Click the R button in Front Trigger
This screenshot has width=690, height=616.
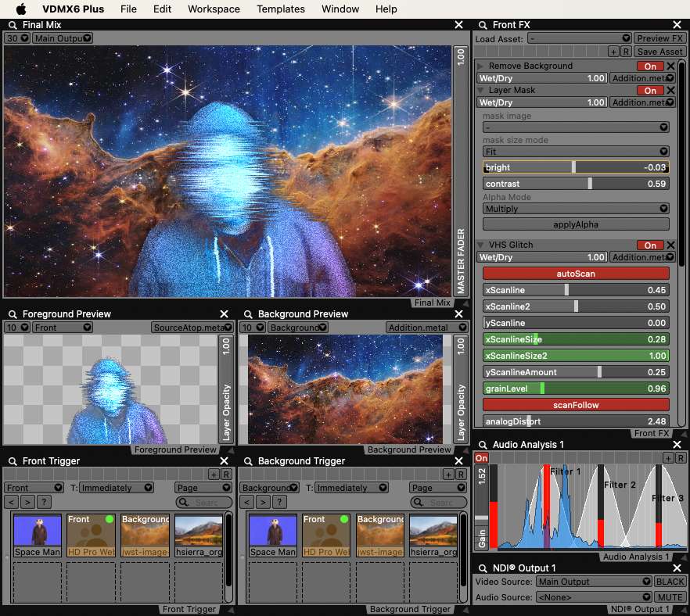226,475
